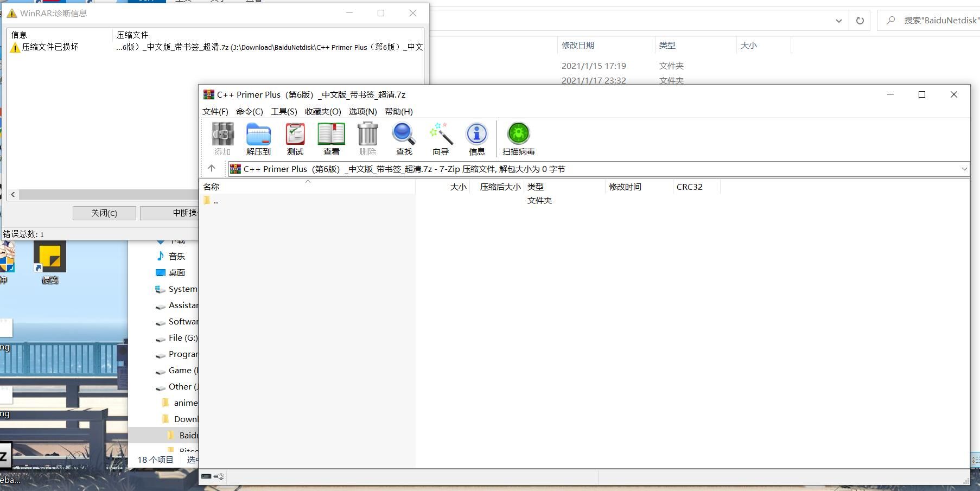Image resolution: width=980 pixels, height=491 pixels.
Task: Click the Scan Virus (扫描病毒) icon
Action: (518, 139)
